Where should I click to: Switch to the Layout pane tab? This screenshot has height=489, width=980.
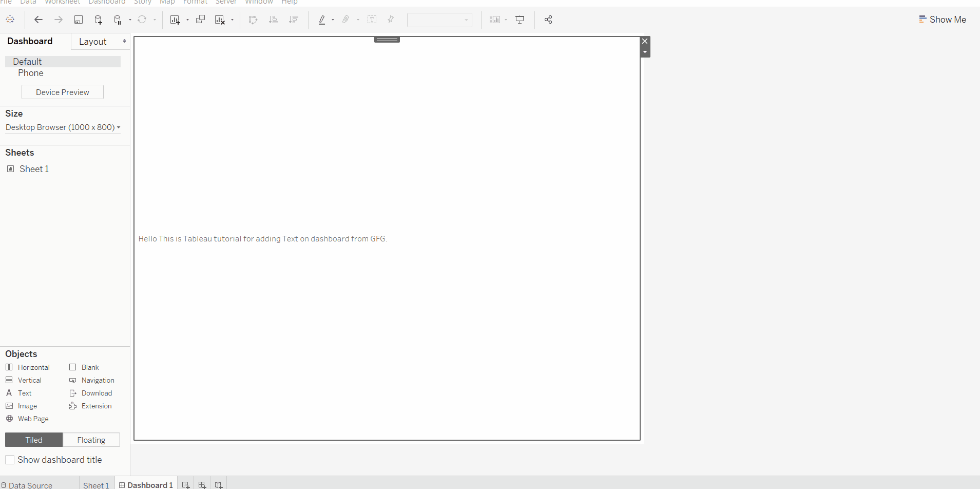point(93,42)
